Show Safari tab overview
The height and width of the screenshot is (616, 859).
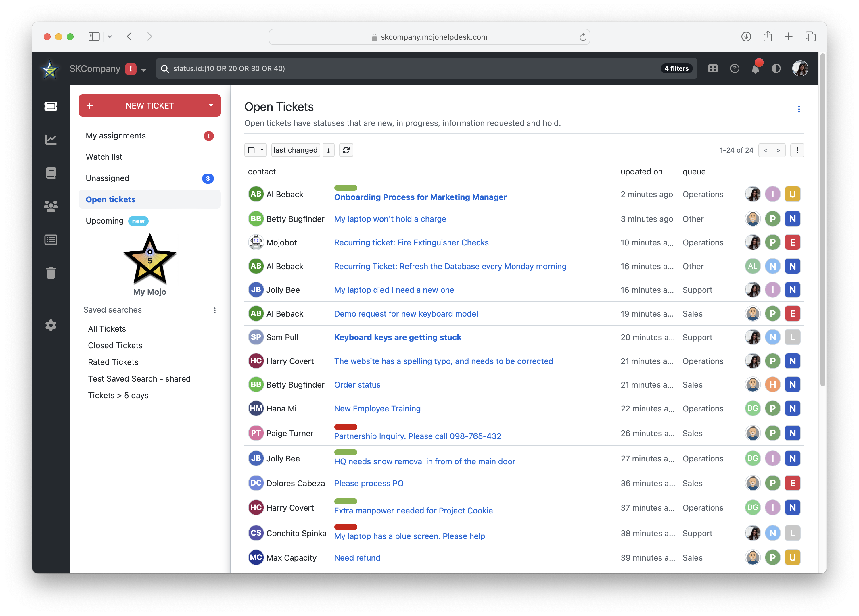[810, 37]
